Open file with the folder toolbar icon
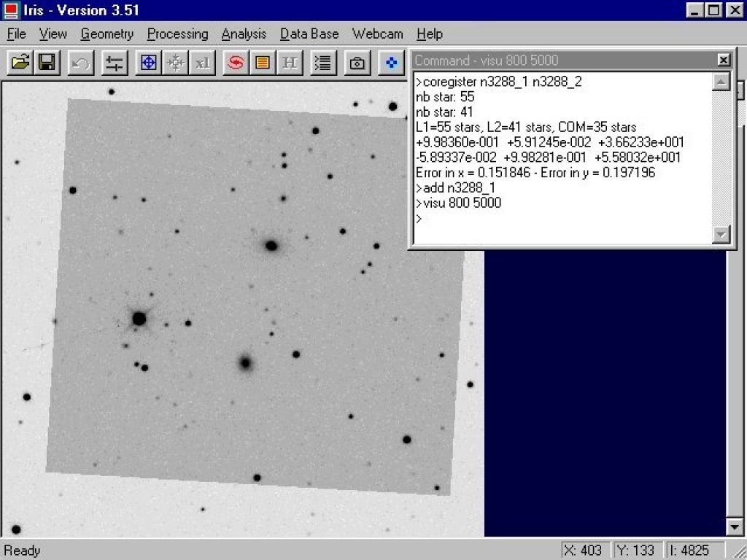This screenshot has width=747, height=560. [x=20, y=63]
